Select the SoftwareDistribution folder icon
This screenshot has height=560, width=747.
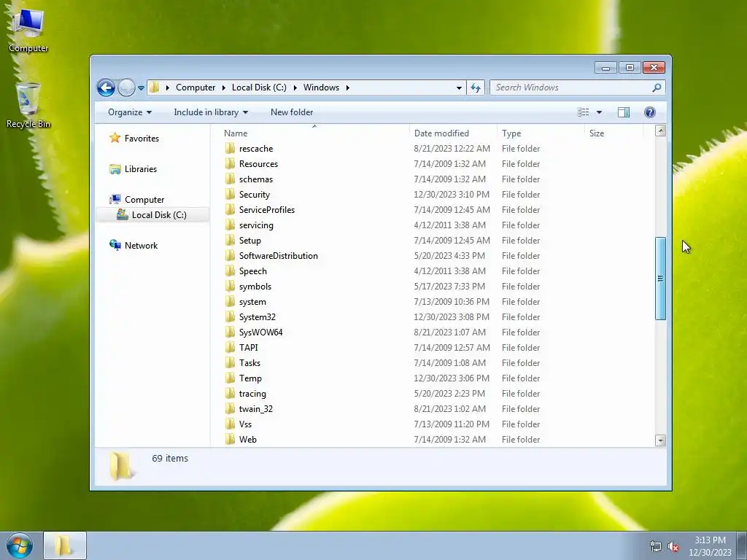(230, 256)
